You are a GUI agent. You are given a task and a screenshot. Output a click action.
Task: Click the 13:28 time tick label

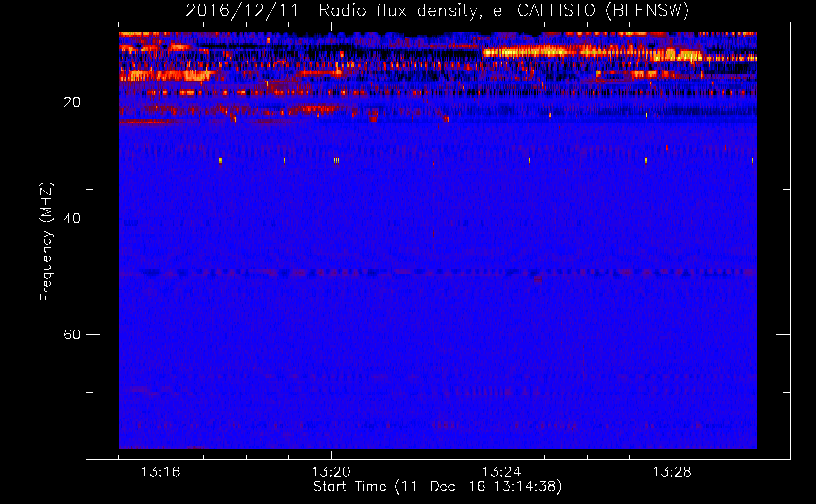coord(672,472)
